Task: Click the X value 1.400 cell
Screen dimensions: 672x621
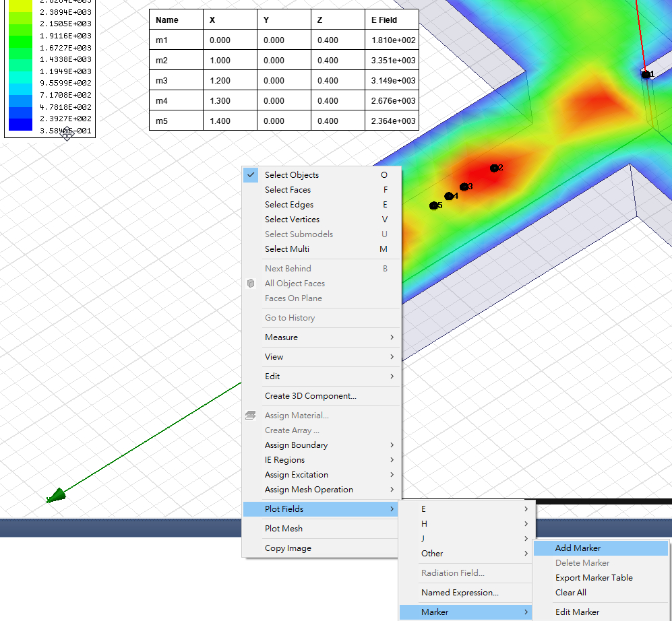Action: (230, 121)
